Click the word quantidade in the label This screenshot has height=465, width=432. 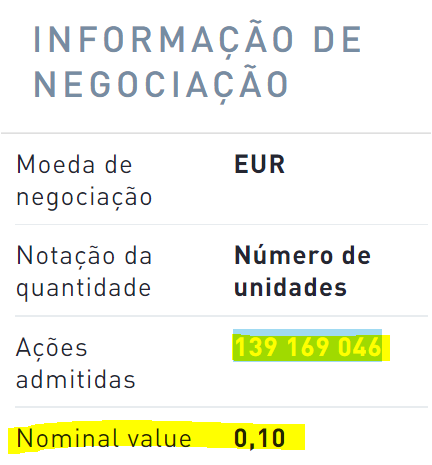(84, 289)
